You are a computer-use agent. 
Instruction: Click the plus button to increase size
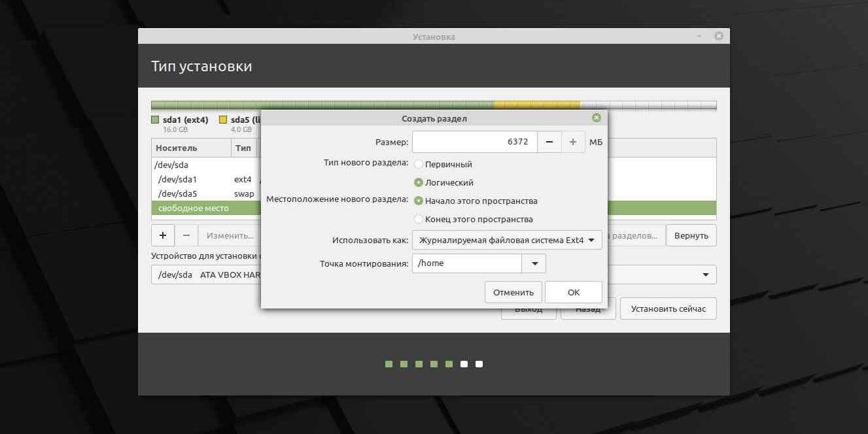pyautogui.click(x=572, y=142)
